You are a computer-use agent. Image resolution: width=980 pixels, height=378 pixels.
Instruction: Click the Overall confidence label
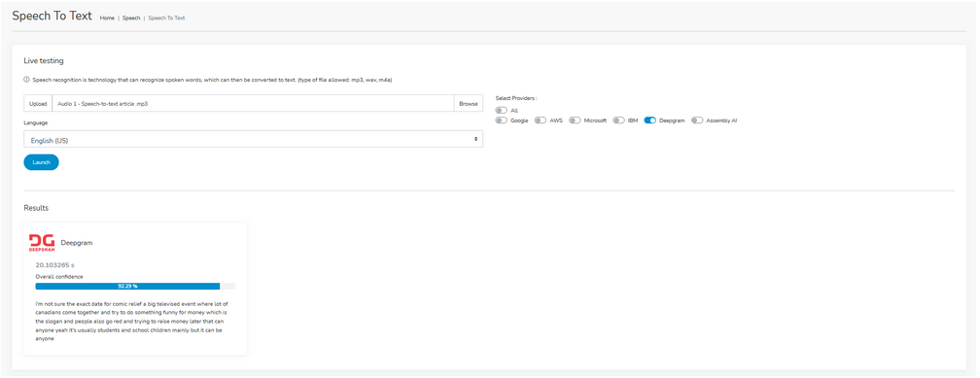pos(59,276)
